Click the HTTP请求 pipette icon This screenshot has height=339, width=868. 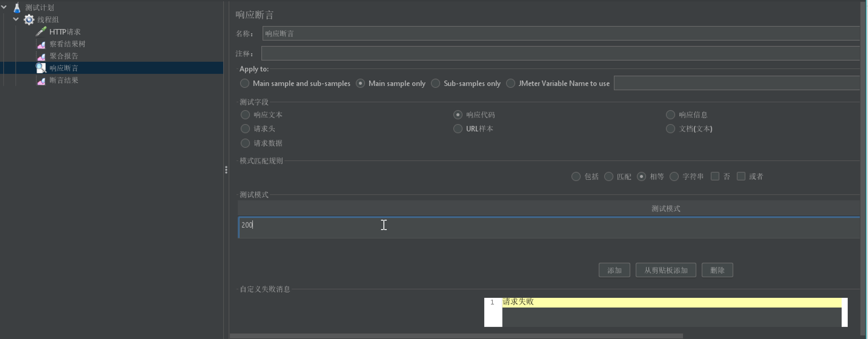(x=41, y=32)
